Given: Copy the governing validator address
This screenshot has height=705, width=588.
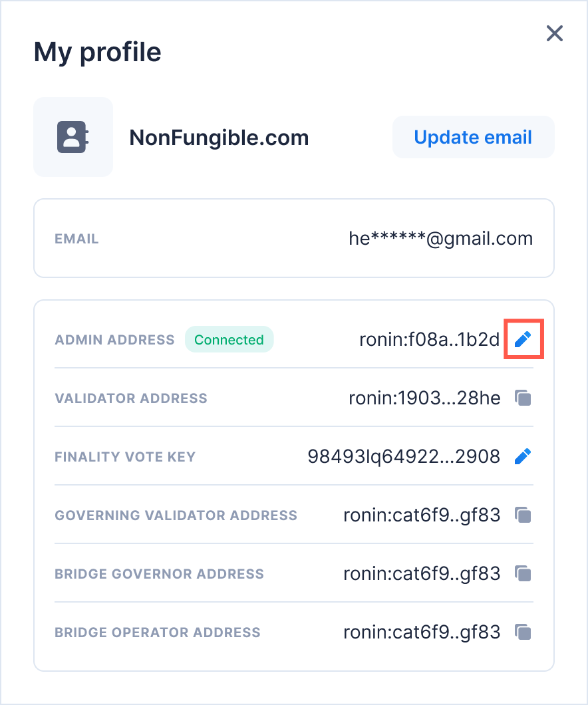Looking at the screenshot, I should [523, 515].
